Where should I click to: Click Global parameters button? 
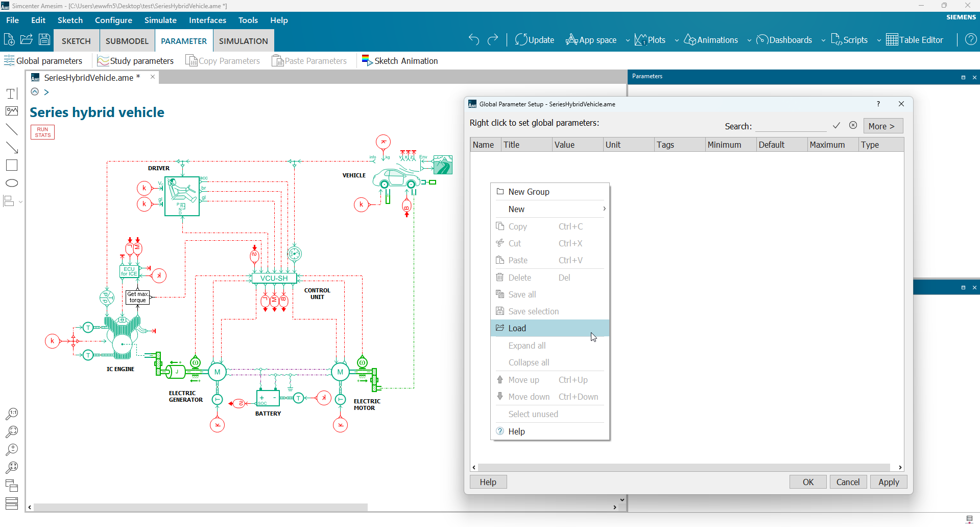(43, 61)
